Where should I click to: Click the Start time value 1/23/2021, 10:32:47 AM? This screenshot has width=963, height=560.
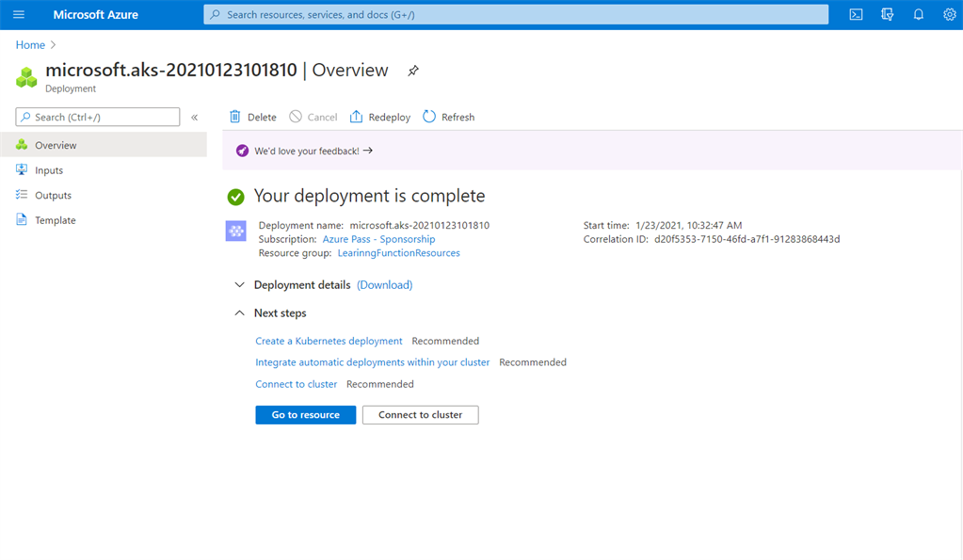tap(688, 225)
